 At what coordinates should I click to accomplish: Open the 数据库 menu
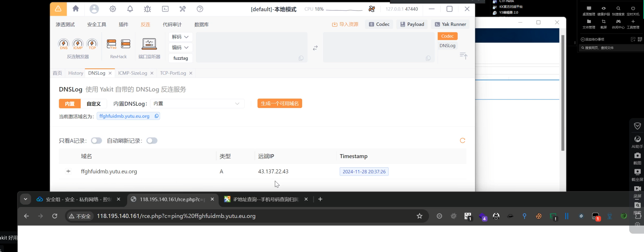(x=202, y=24)
